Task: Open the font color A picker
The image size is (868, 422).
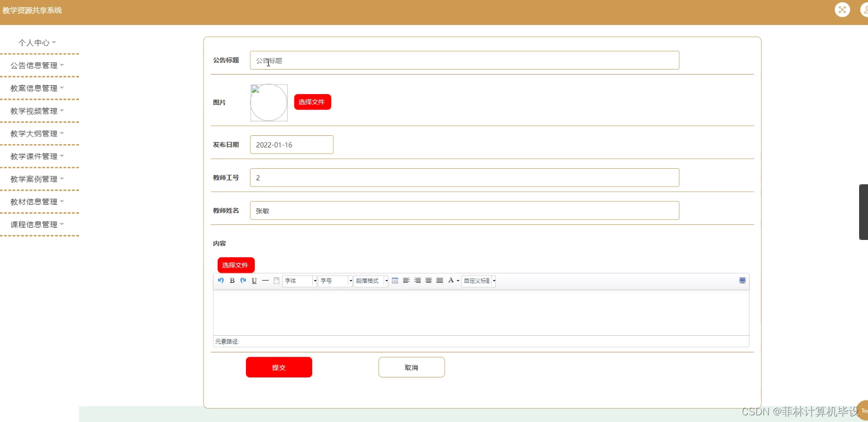Action: (451, 281)
